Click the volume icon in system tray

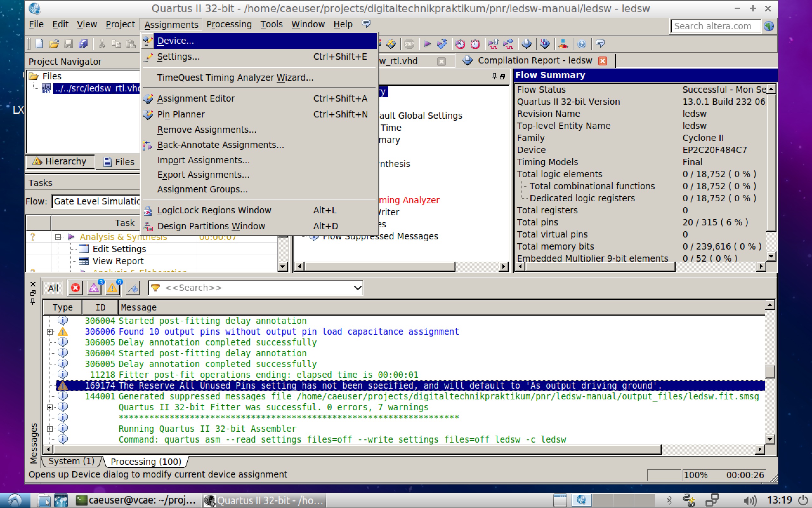point(750,501)
